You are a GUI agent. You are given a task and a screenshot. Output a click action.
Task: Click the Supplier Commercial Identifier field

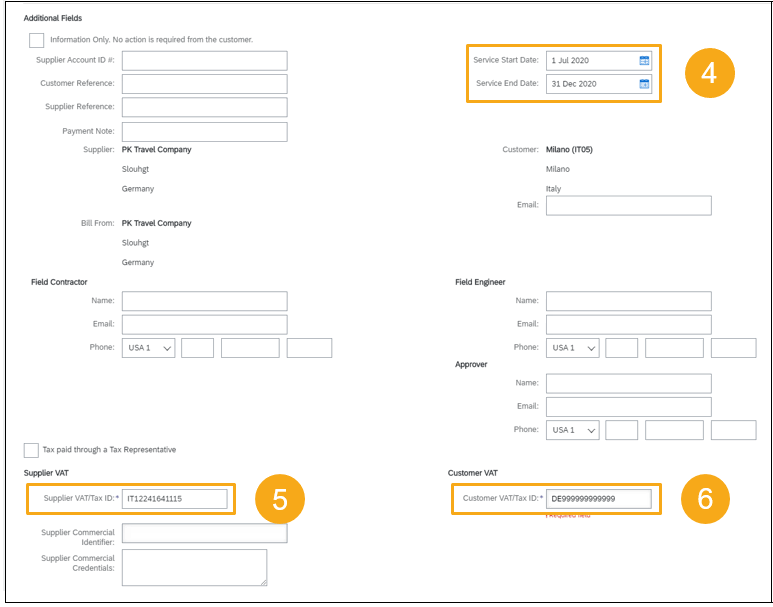pyautogui.click(x=205, y=534)
